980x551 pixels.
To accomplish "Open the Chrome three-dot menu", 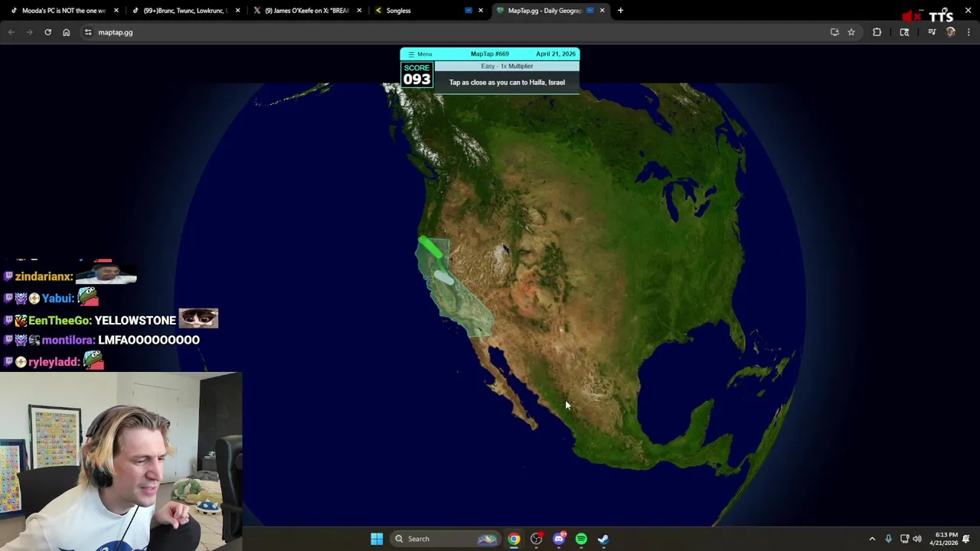I will pyautogui.click(x=969, y=32).
